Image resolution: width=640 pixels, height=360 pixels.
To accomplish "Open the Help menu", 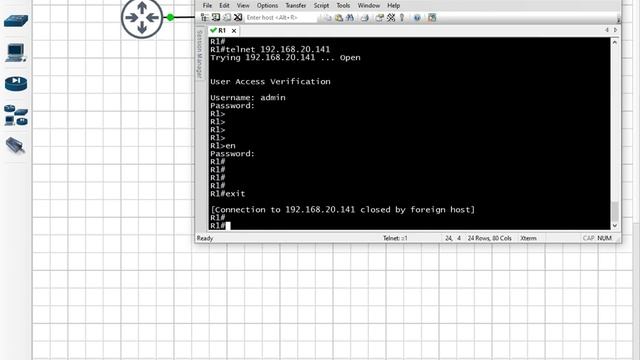I will point(393,5).
